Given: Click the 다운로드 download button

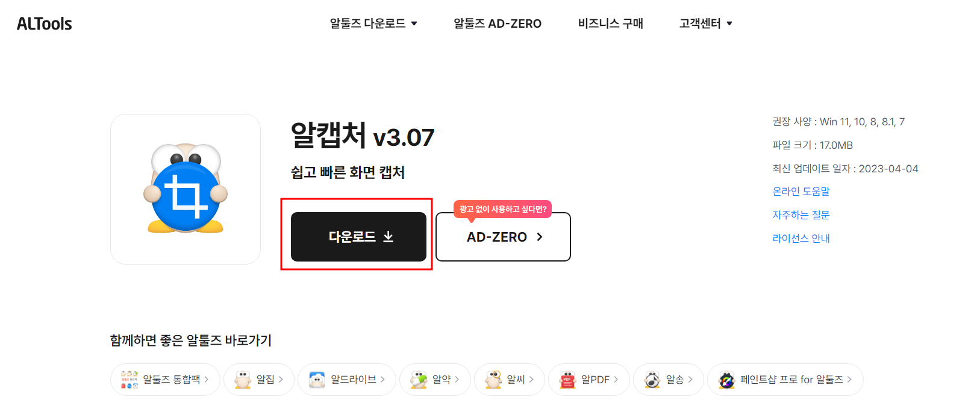Looking at the screenshot, I should click(x=358, y=236).
